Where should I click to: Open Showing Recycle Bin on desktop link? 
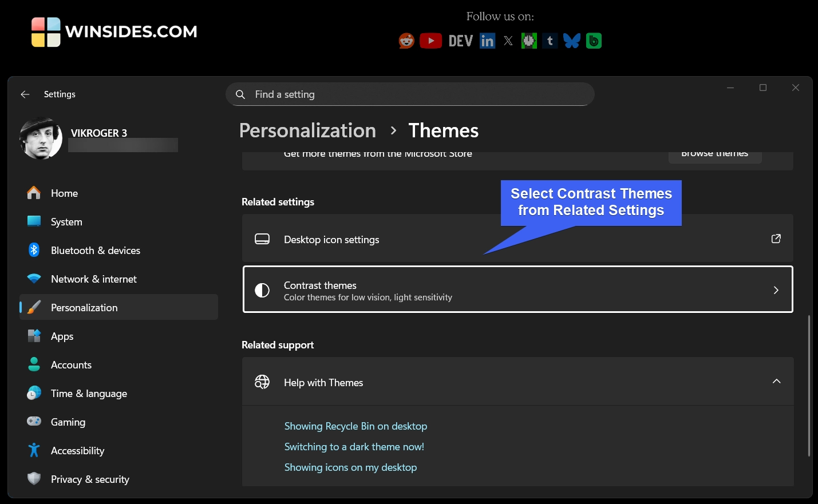tap(355, 426)
